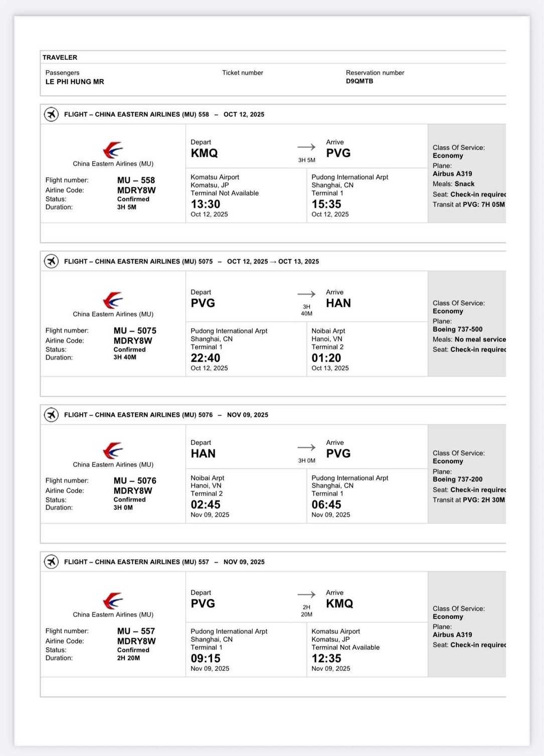544x756 pixels.
Task: Click the passenger name LE PHI HUNG MR
Action: [x=75, y=82]
